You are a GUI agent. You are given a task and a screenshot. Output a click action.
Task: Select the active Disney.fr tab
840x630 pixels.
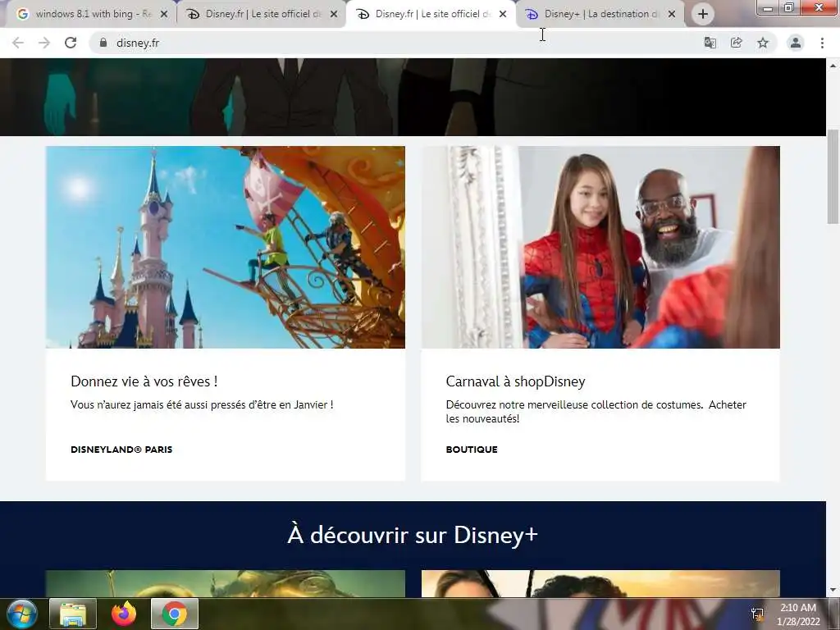click(x=431, y=14)
